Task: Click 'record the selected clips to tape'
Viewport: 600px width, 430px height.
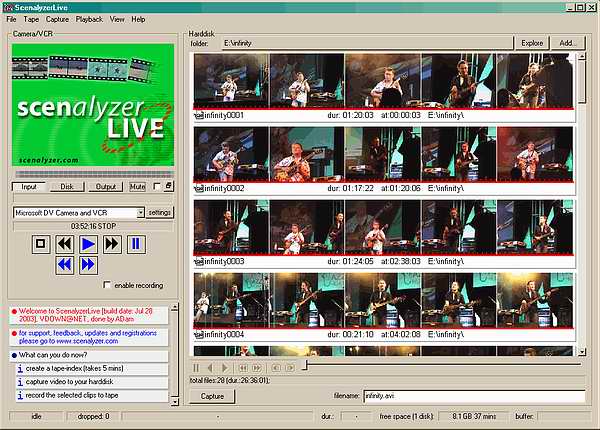Action: tap(72, 395)
